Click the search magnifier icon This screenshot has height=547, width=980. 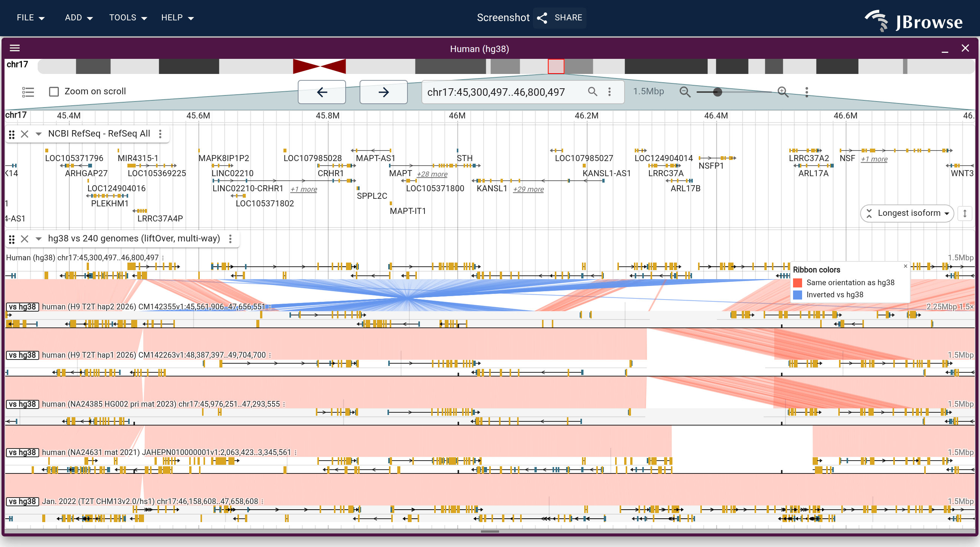point(593,92)
